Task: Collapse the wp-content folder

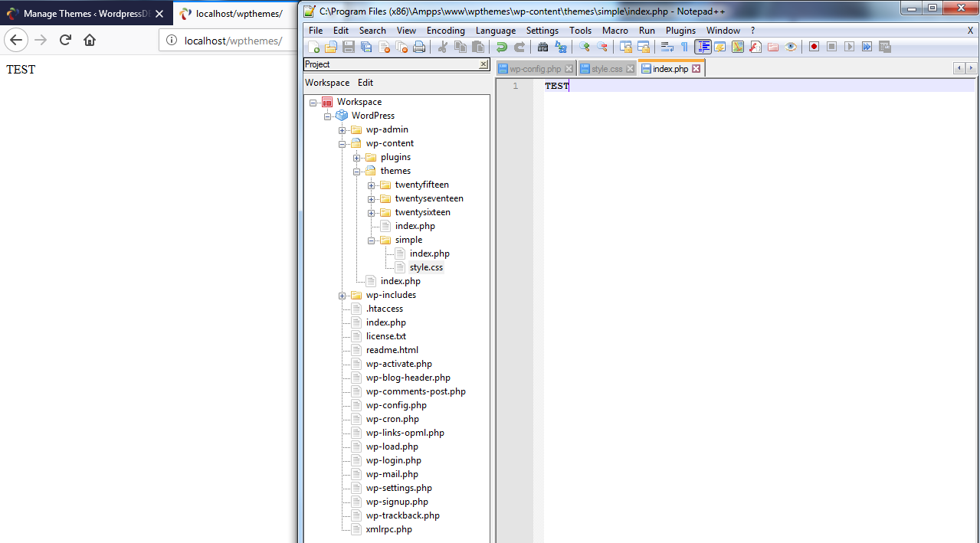Action: (x=342, y=143)
